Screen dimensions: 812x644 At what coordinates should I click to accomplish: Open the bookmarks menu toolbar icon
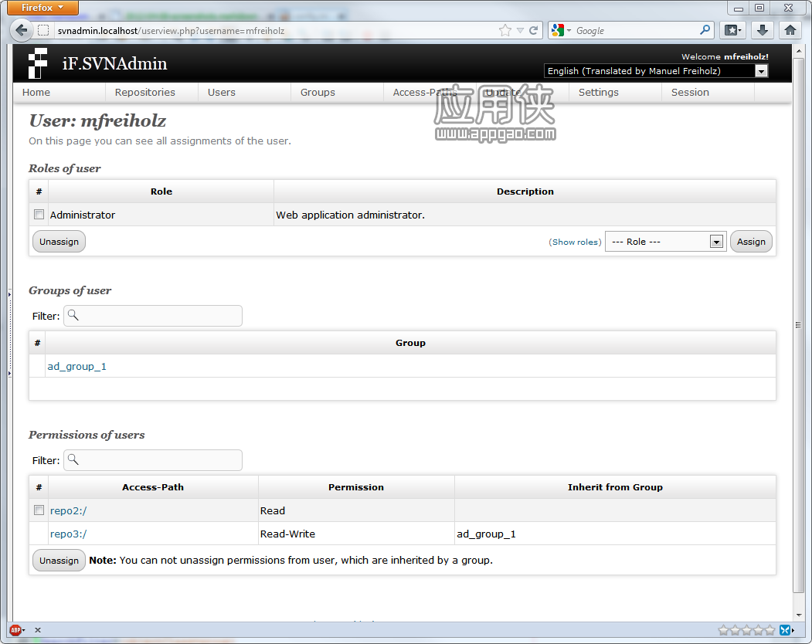tap(732, 31)
